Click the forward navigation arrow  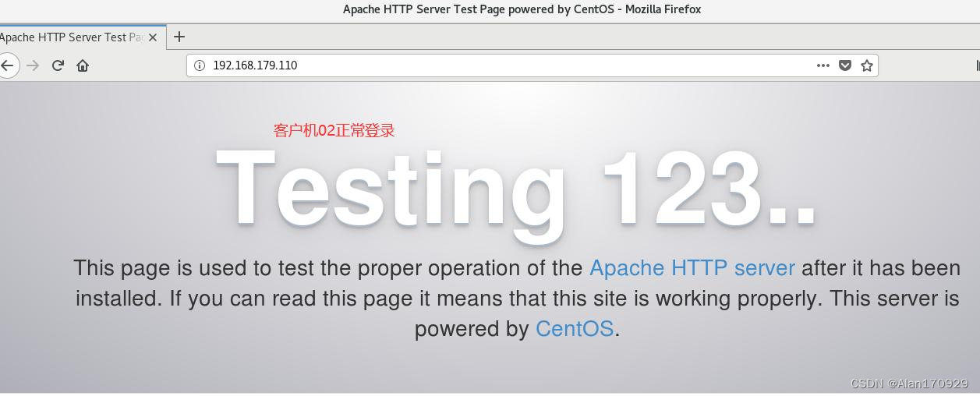33,65
